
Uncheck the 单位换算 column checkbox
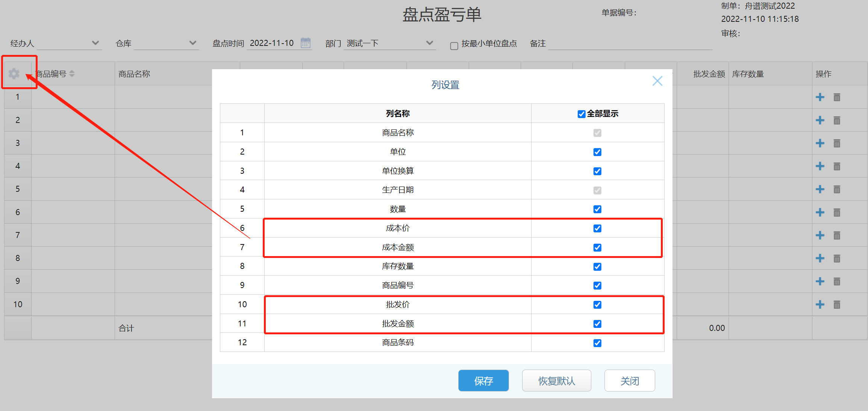tap(597, 171)
